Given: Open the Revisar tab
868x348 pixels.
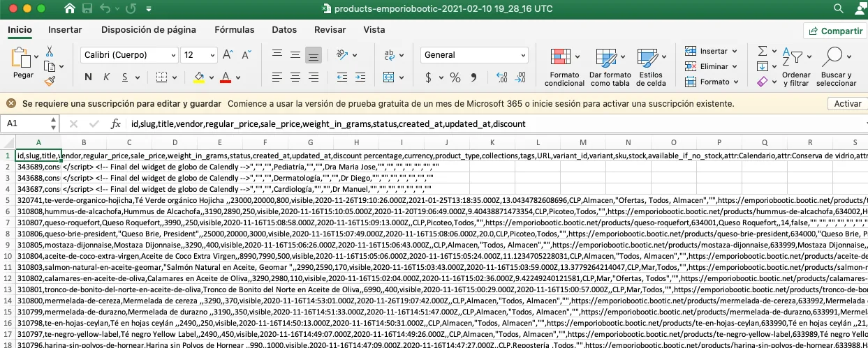Looking at the screenshot, I should point(330,30).
